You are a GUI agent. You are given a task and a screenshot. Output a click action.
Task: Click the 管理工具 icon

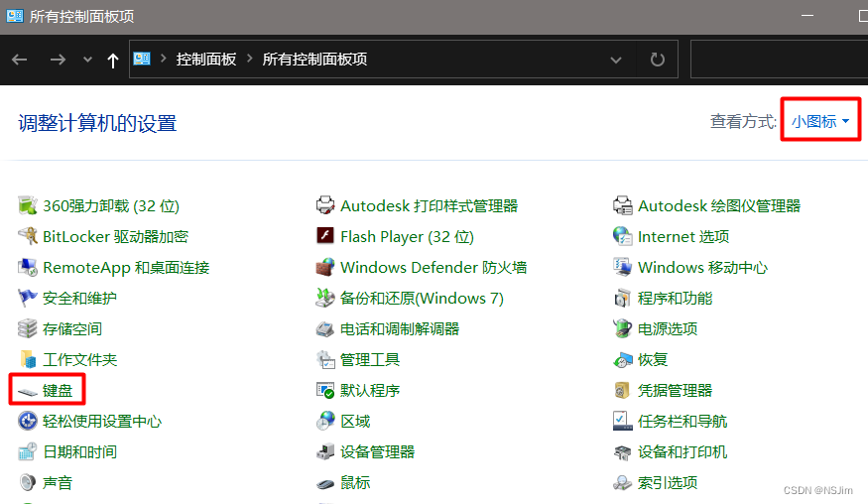325,359
